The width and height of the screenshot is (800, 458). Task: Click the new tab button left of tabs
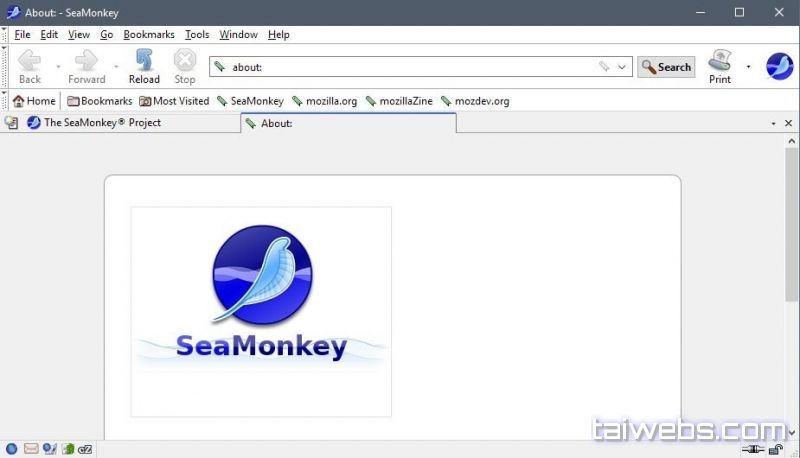tap(11, 123)
